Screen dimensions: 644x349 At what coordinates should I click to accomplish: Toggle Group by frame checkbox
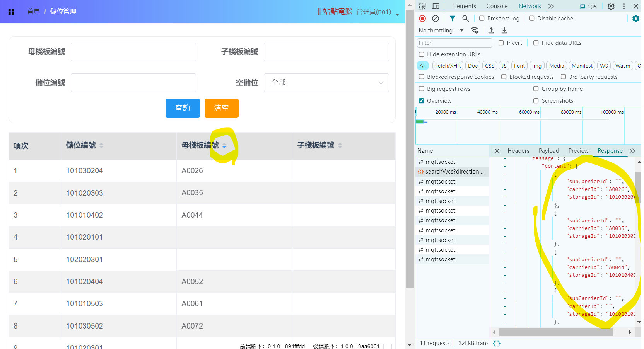pyautogui.click(x=536, y=89)
